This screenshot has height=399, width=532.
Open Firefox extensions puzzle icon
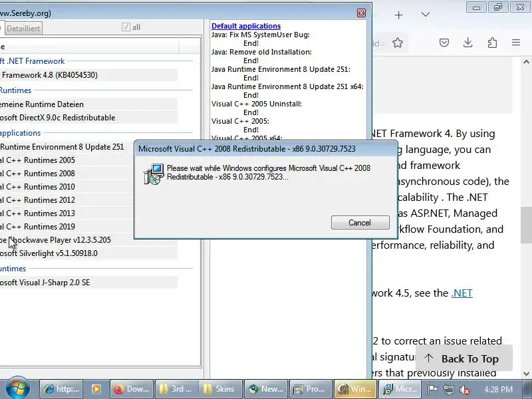(x=492, y=43)
